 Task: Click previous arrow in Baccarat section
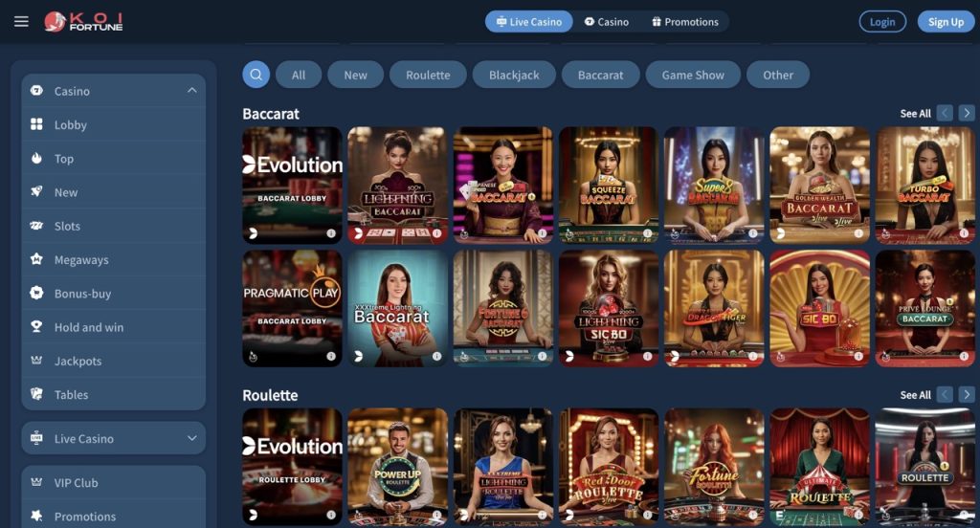coord(945,113)
